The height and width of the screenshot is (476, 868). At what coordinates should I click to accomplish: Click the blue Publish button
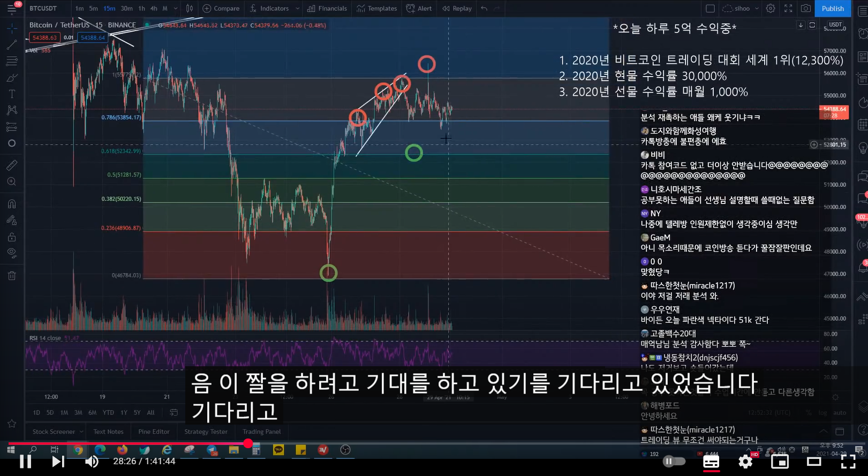pyautogui.click(x=833, y=9)
